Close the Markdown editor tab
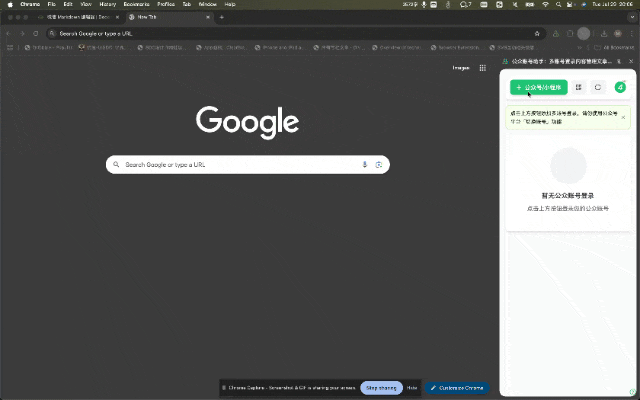 point(117,17)
